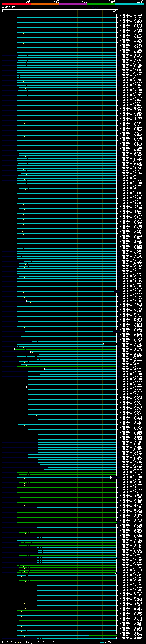Image resolution: width=146 pixels, height=644 pixels.
Task: Select hit label UniRef100_A4F3R3
Action: [x=131, y=50]
